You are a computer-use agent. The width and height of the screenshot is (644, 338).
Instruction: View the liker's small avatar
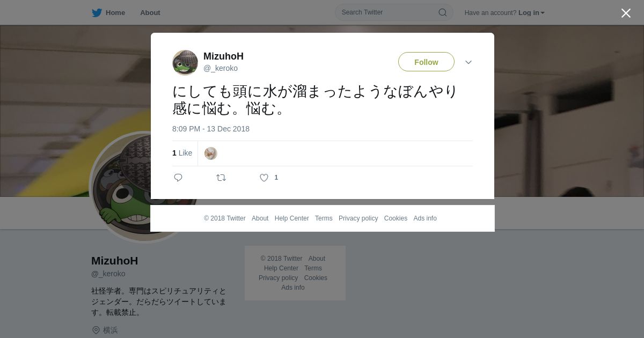point(211,153)
